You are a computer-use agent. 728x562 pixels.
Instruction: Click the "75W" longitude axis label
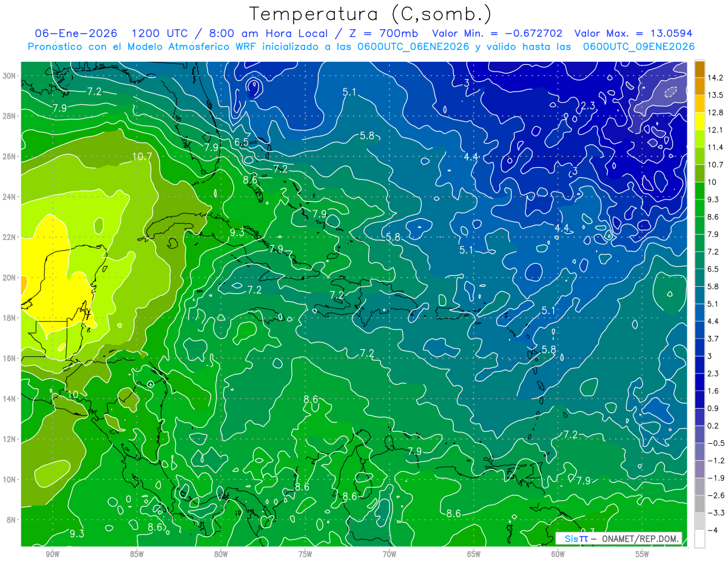(305, 554)
